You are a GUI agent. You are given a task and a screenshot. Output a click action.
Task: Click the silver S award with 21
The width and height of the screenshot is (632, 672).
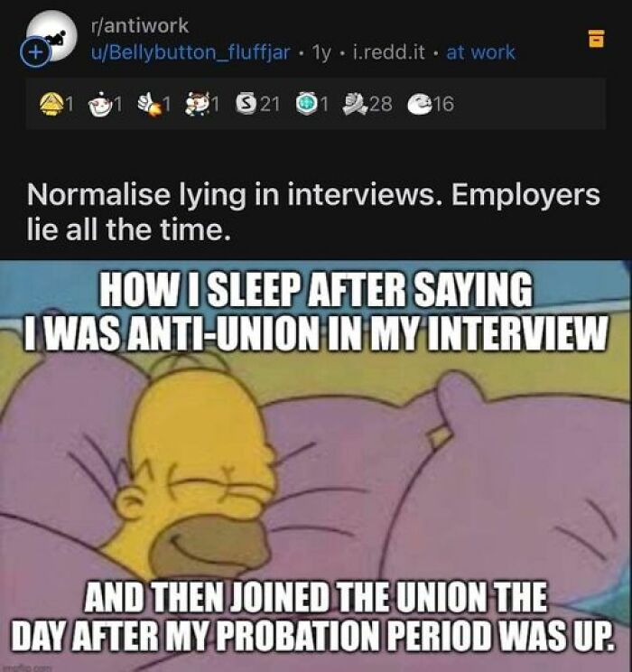point(246,104)
